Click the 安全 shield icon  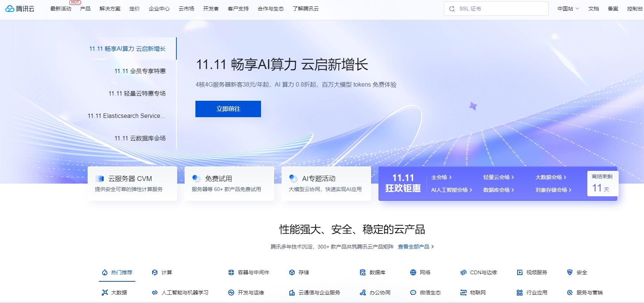pos(570,272)
